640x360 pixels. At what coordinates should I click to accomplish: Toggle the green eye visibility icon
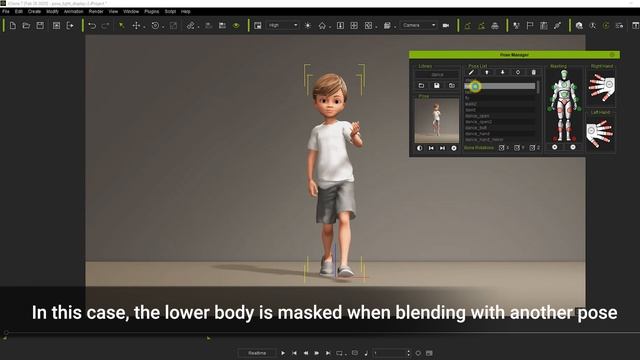pos(236,26)
